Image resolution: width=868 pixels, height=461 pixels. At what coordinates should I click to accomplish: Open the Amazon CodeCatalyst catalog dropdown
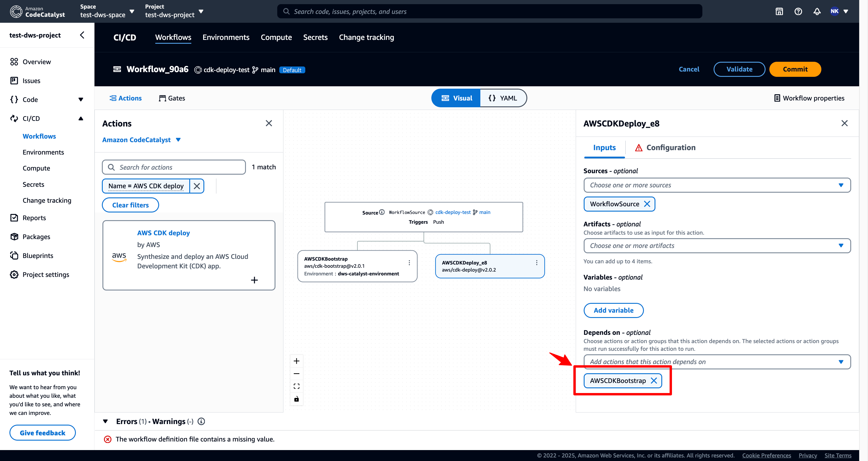[x=141, y=140]
